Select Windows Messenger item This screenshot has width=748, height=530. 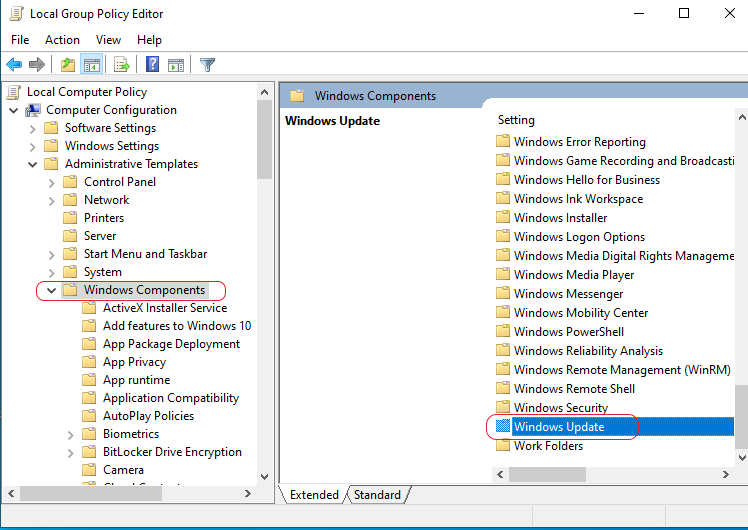(568, 293)
